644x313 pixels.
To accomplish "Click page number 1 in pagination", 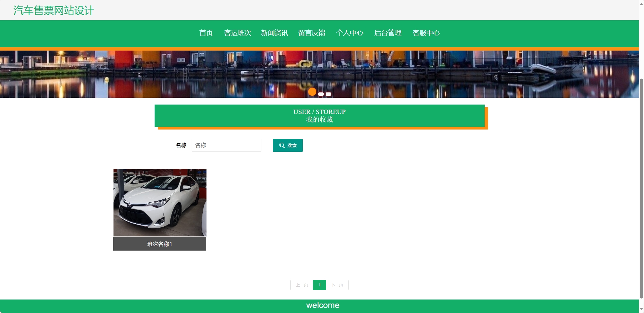I will 319,285.
